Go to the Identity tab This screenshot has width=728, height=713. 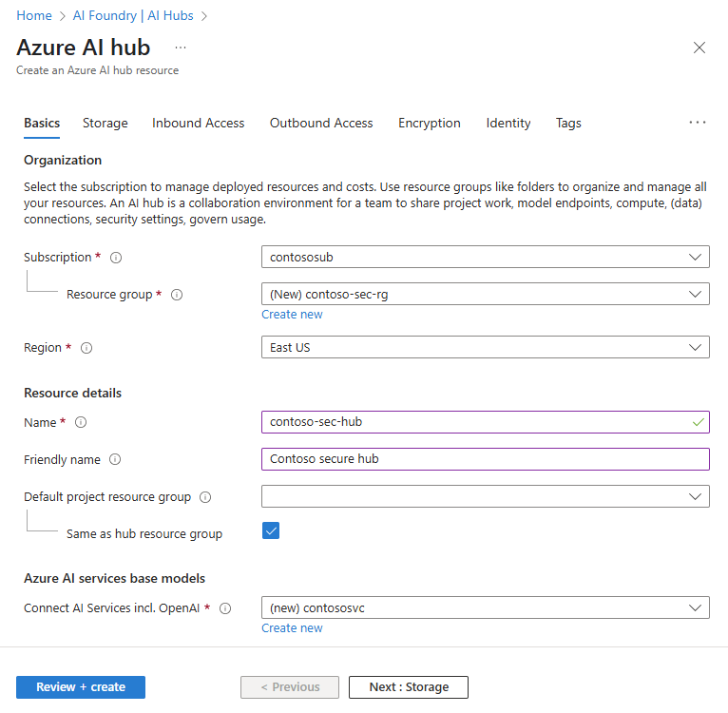coord(508,123)
